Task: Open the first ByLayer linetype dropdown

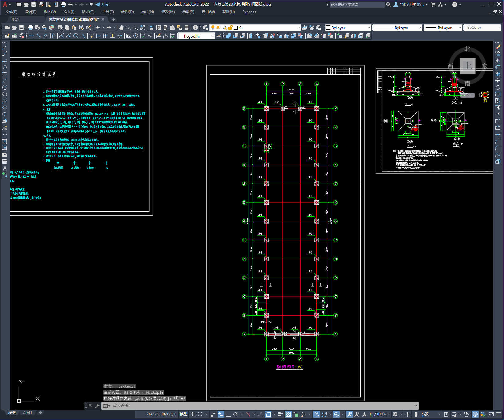Action: point(398,28)
